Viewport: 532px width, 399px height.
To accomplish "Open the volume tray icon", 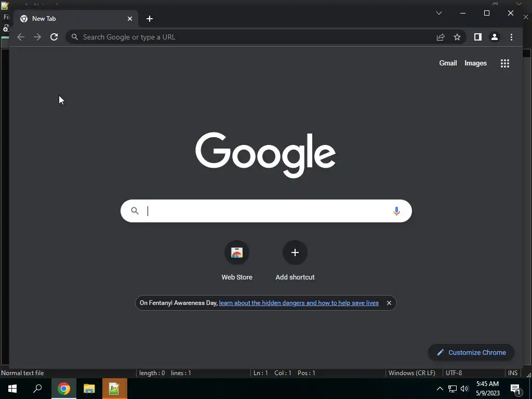I will (464, 389).
